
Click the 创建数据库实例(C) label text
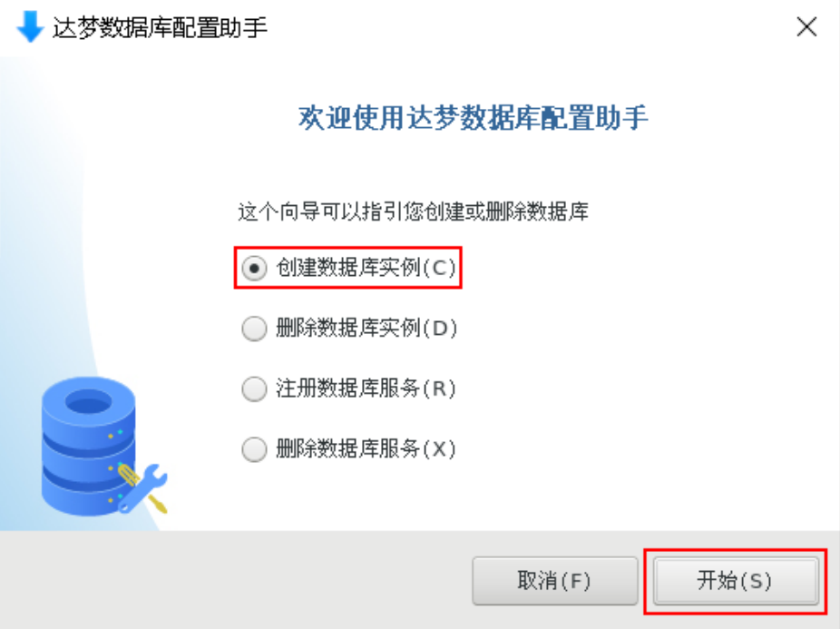pyautogui.click(x=366, y=268)
